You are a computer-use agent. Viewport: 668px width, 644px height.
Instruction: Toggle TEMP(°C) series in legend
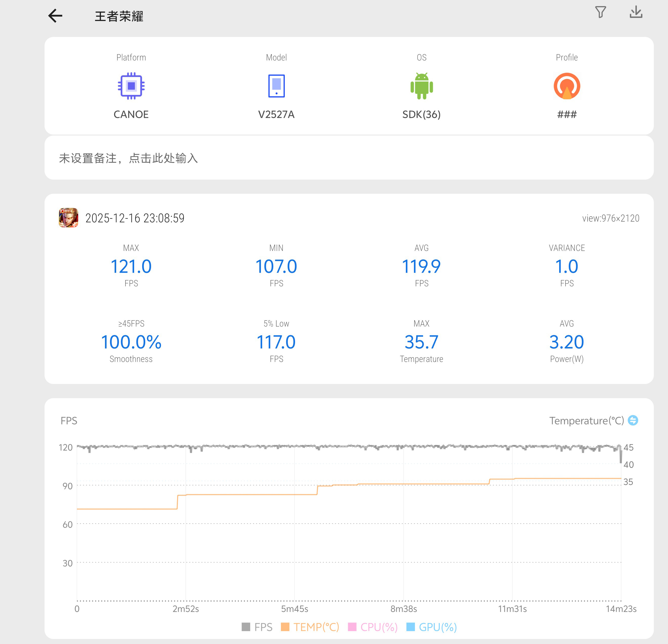pyautogui.click(x=316, y=627)
